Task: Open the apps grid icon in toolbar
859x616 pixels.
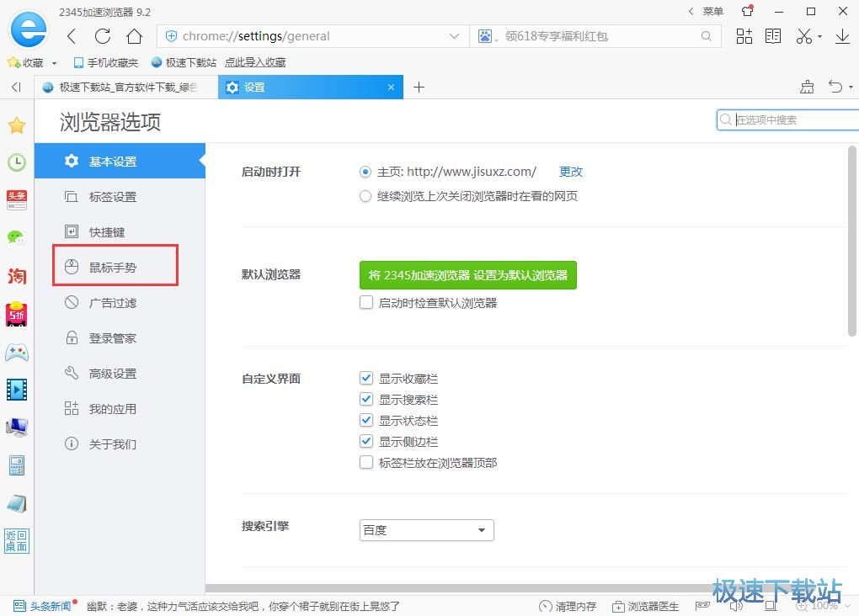Action: point(744,36)
